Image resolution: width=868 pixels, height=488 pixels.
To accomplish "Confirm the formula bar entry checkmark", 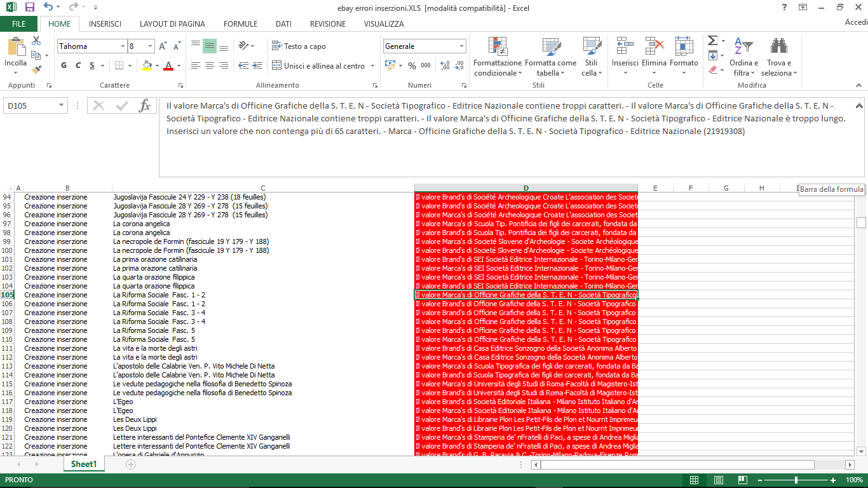I will 121,105.
